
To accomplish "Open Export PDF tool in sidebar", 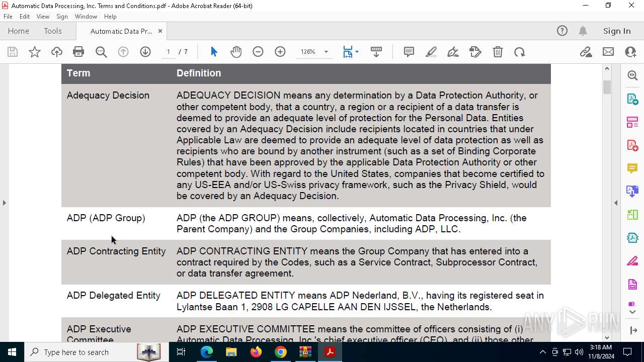I will point(632,99).
